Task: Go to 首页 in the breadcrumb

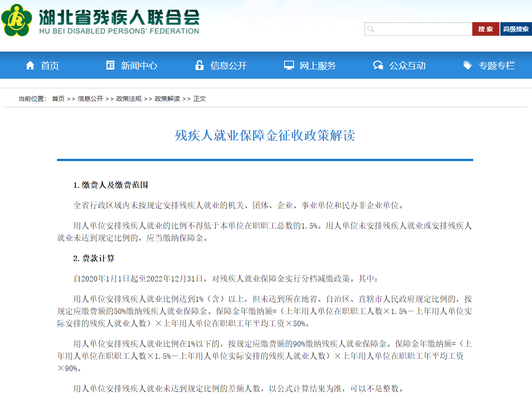Action: pyautogui.click(x=58, y=99)
